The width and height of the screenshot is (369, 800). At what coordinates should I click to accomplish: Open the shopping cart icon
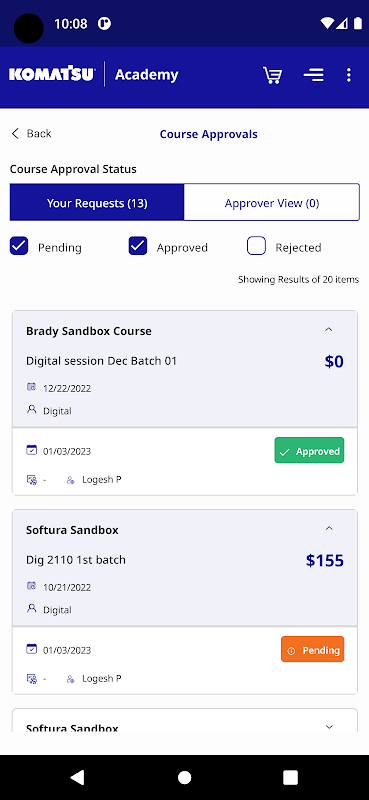click(x=272, y=75)
